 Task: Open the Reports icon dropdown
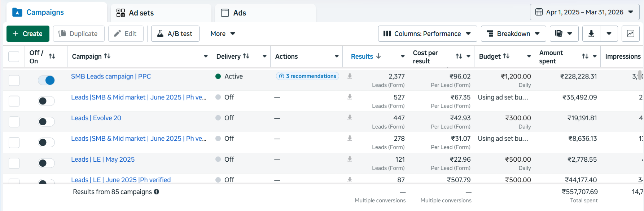[x=564, y=33]
